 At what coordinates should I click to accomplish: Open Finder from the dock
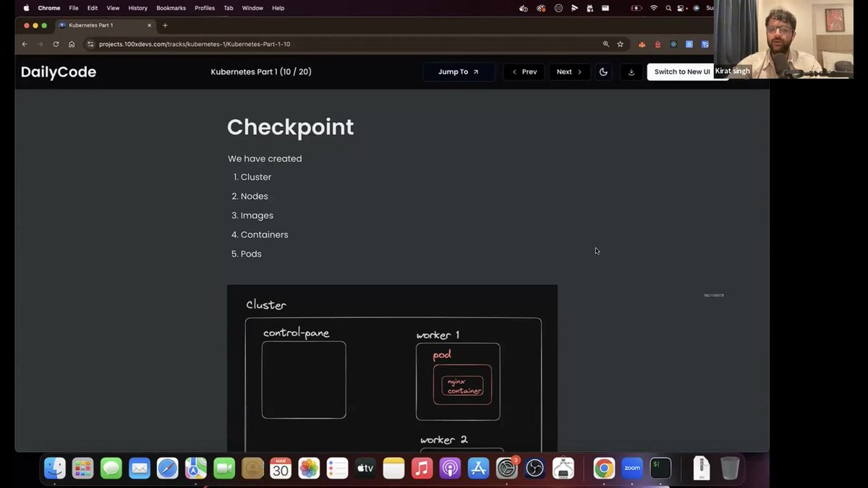click(x=55, y=468)
